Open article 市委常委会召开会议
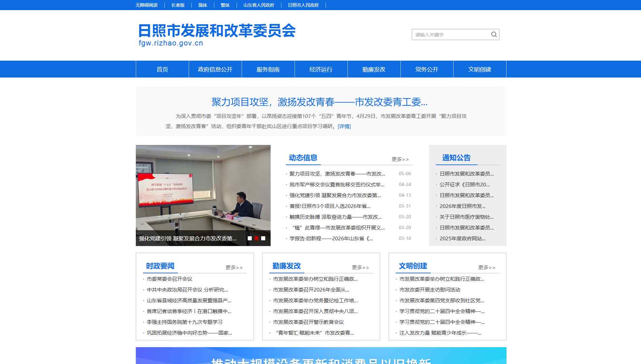This screenshot has height=364, width=641. coord(170,279)
